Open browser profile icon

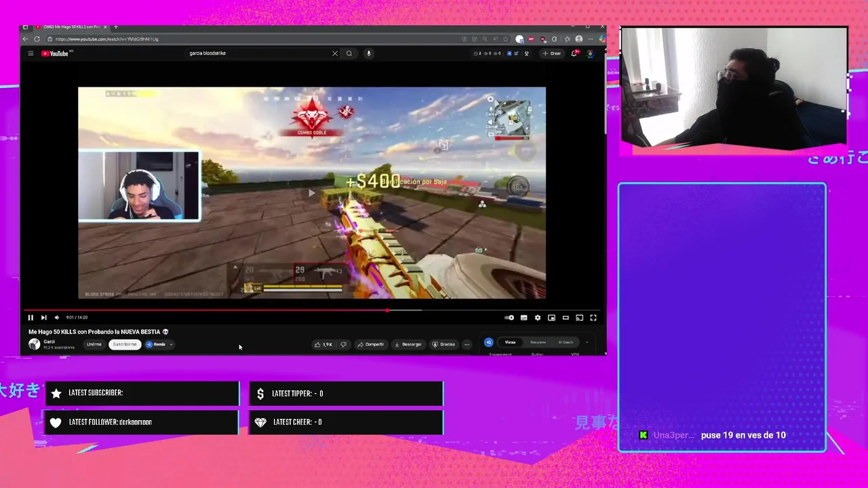coord(578,39)
